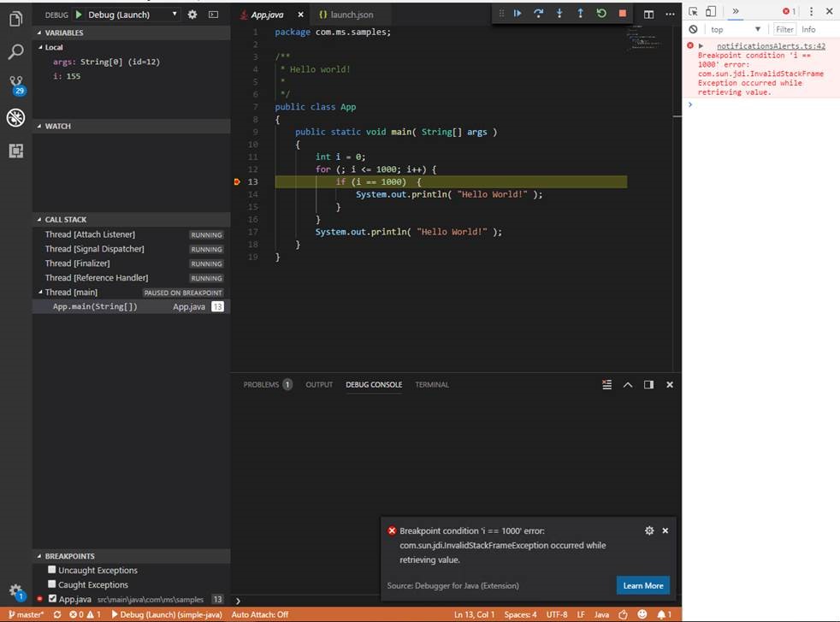Click the breakpoint marker on line 13
Image resolution: width=840 pixels, height=622 pixels.
click(237, 181)
